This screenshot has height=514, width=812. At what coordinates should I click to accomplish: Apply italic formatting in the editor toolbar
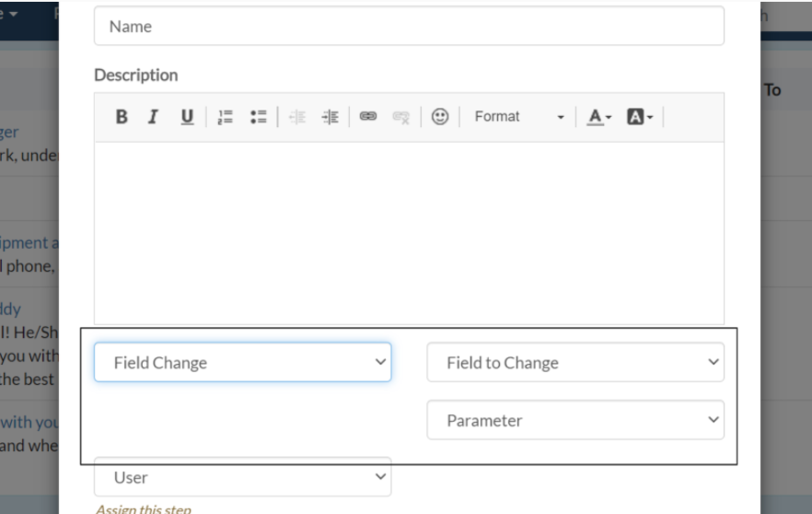153,117
